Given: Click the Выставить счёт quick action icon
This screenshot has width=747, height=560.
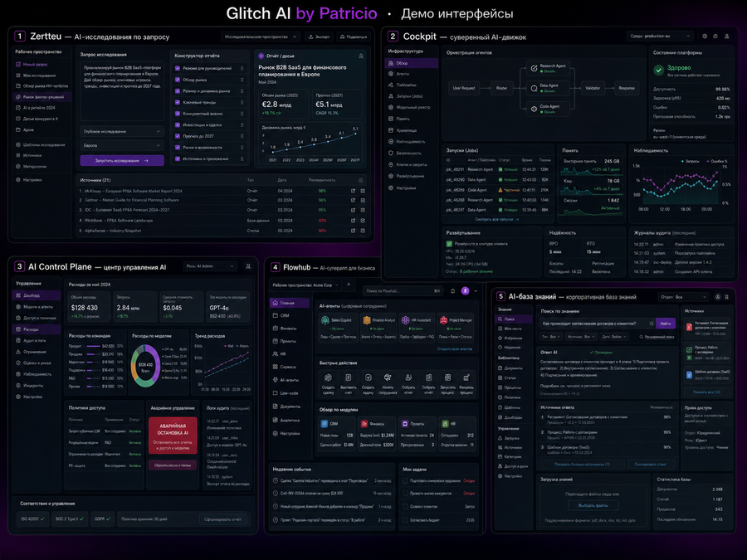Looking at the screenshot, I should 349,377.
